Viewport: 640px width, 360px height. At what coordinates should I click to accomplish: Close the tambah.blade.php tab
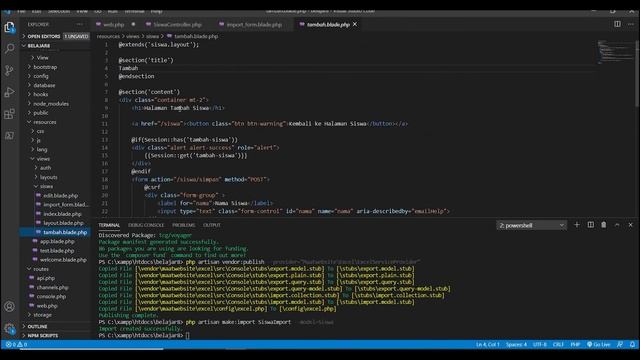pos(355,24)
